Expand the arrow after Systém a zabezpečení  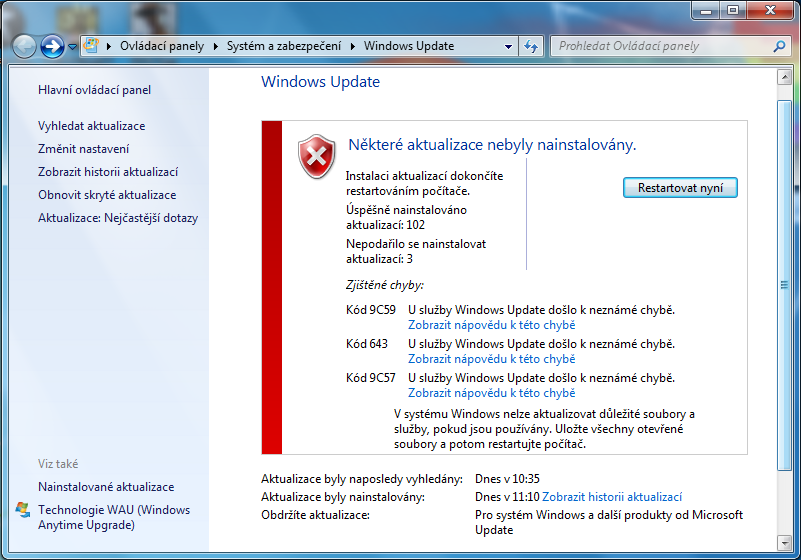352,46
